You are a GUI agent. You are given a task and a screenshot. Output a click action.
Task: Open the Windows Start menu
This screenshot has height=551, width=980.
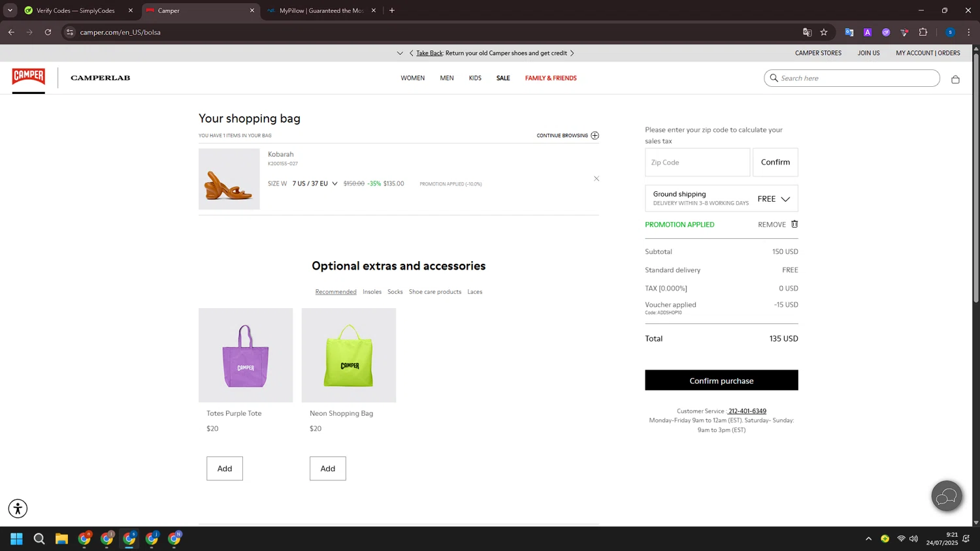coord(16,539)
